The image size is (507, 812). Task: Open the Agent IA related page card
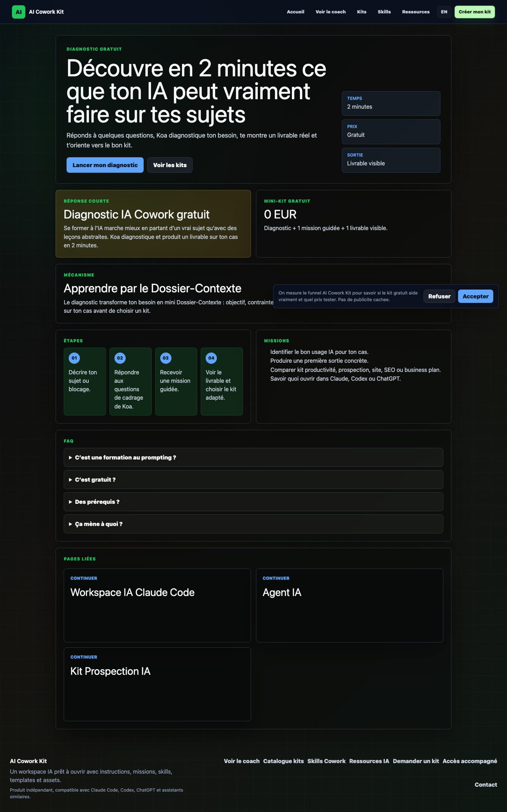[x=349, y=606]
